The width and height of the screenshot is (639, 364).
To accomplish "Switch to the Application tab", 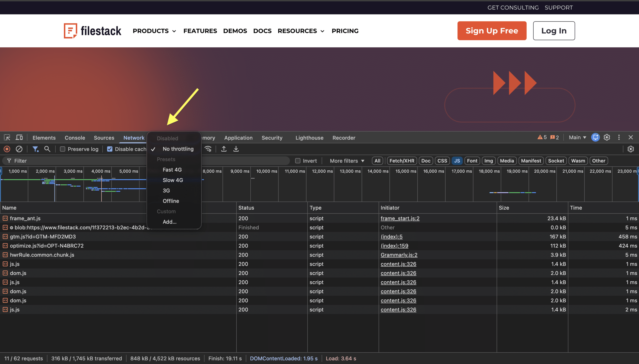I will [238, 138].
